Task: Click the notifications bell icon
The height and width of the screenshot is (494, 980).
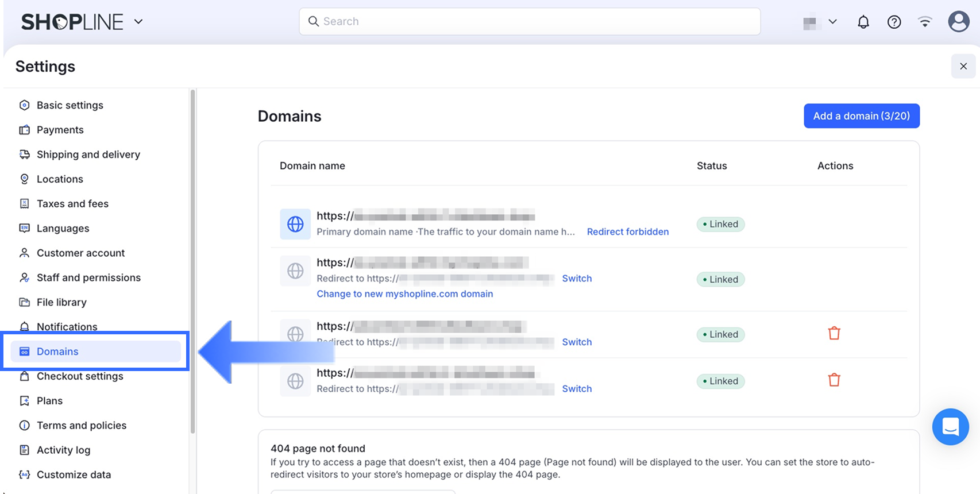Action: [x=863, y=22]
